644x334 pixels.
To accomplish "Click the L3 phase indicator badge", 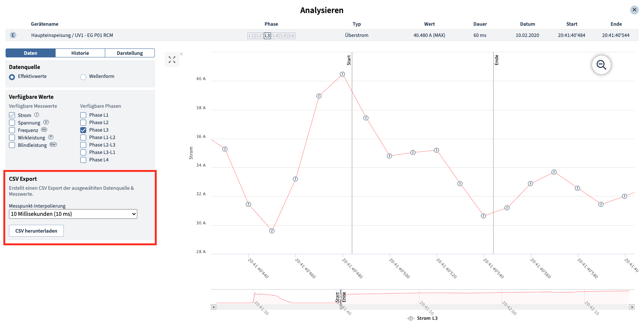I will (267, 36).
